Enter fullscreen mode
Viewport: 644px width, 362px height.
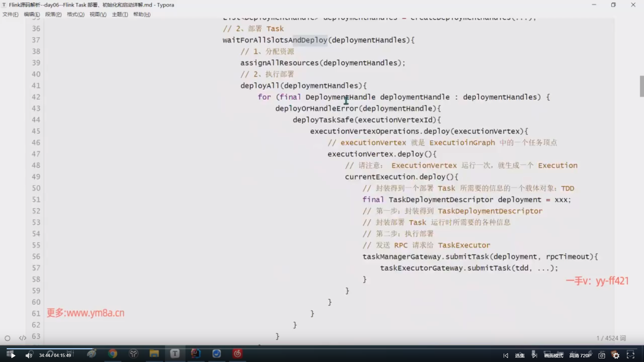click(x=631, y=355)
